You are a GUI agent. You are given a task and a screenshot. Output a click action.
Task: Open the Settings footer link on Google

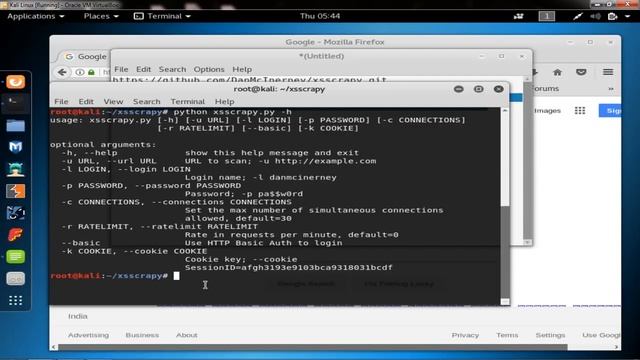click(550, 335)
